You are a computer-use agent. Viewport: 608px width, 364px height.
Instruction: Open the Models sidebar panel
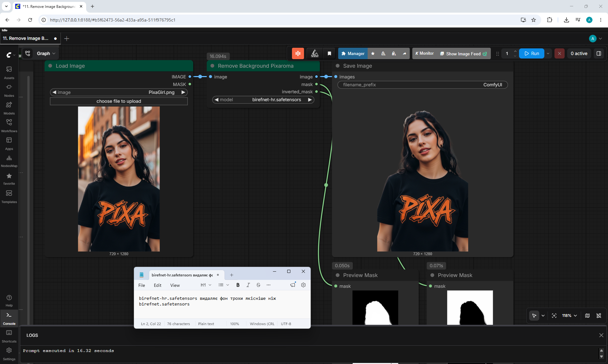[9, 108]
